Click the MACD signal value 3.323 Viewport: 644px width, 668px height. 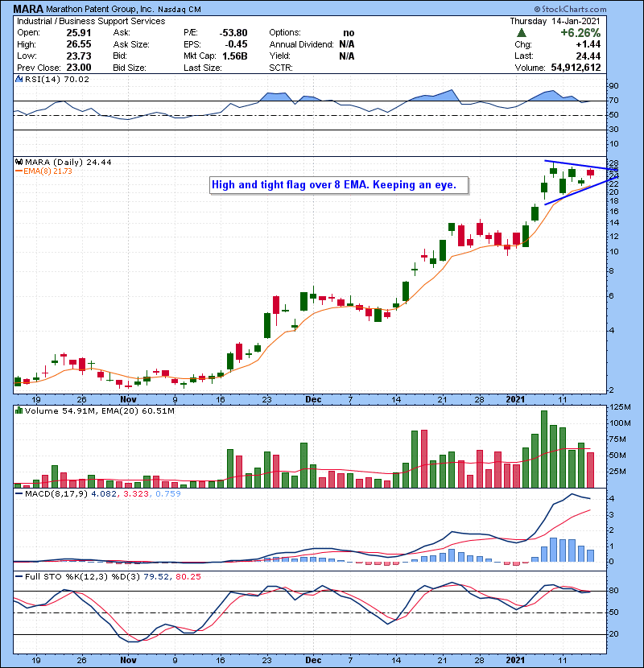(x=136, y=494)
